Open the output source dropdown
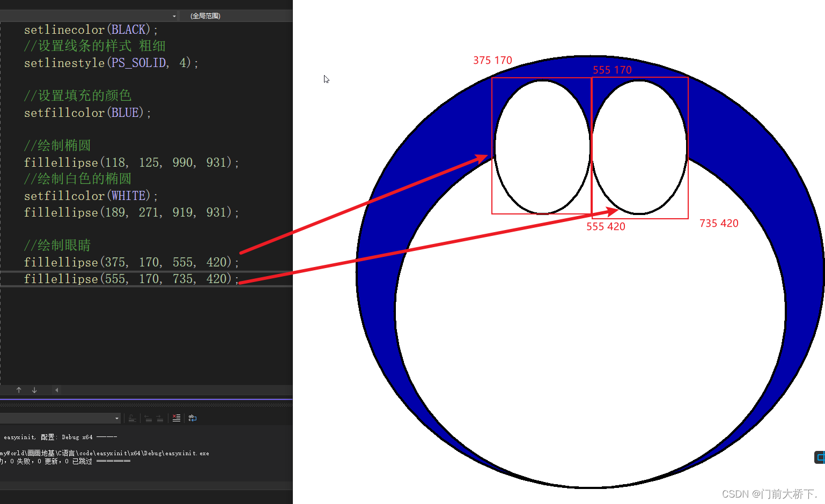The image size is (825, 504). (61, 418)
